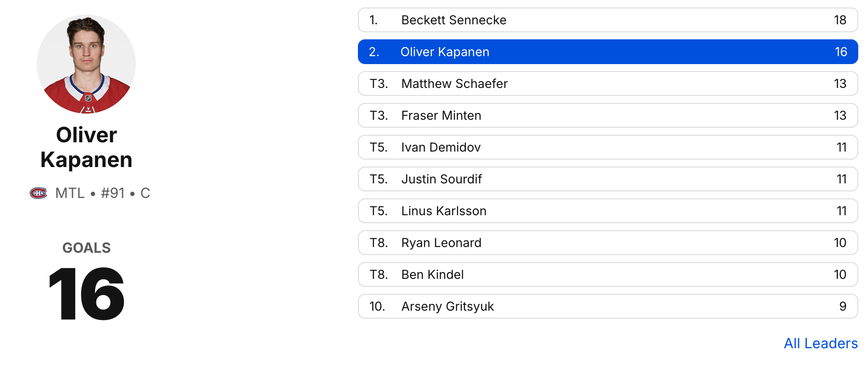The width and height of the screenshot is (868, 388).
Task: Click the Oliver Kapanen name heading
Action: (x=86, y=147)
